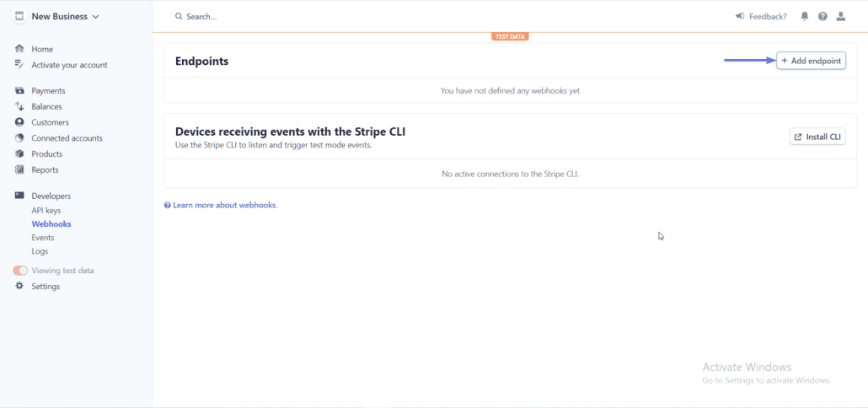
Task: Click 'Use the Stripe CLI to listen' description
Action: (x=274, y=146)
